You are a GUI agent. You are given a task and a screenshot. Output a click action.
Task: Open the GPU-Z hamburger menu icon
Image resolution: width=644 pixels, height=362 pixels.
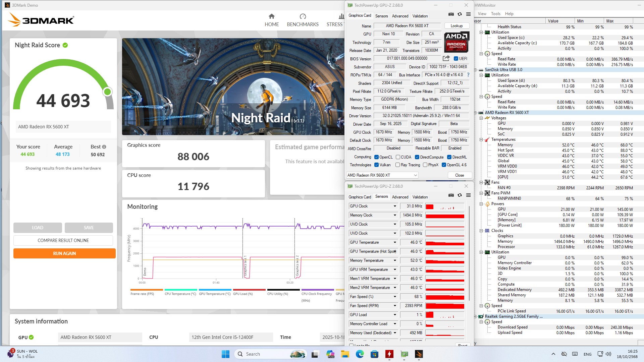[x=468, y=14]
